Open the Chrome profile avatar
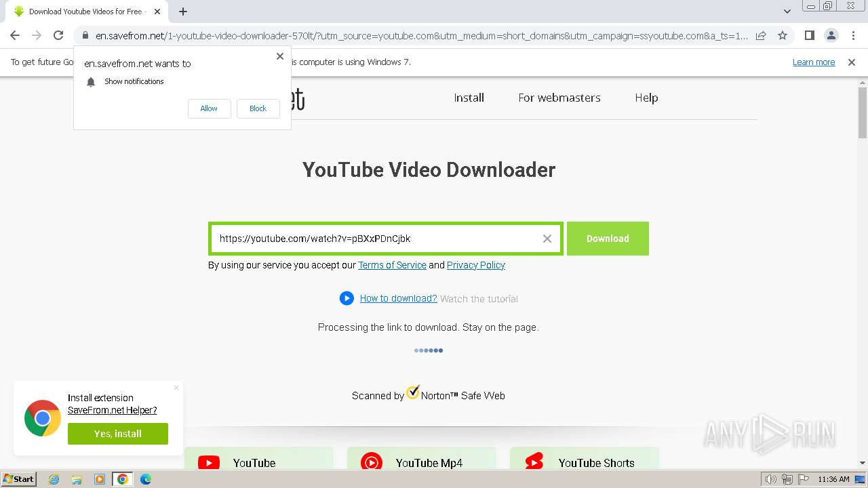The image size is (868, 488). coord(831,35)
